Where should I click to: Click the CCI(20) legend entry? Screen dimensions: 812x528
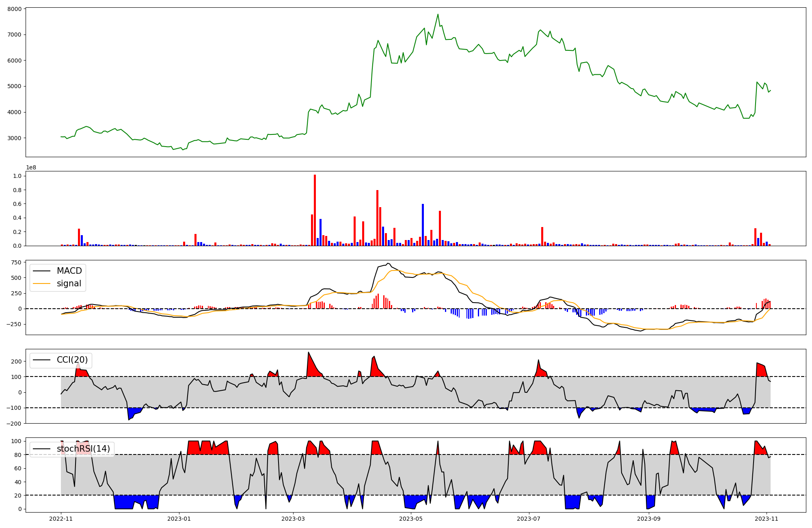pyautogui.click(x=72, y=360)
